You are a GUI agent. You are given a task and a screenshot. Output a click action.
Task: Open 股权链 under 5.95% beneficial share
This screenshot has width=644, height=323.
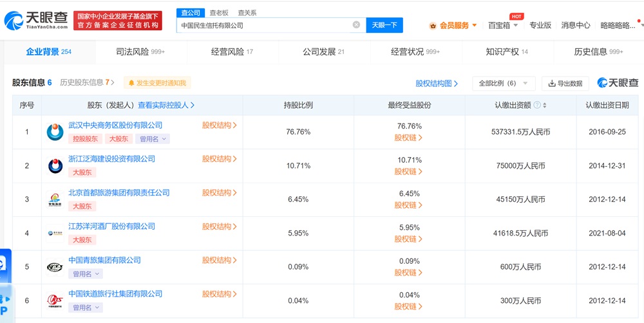[x=408, y=239]
